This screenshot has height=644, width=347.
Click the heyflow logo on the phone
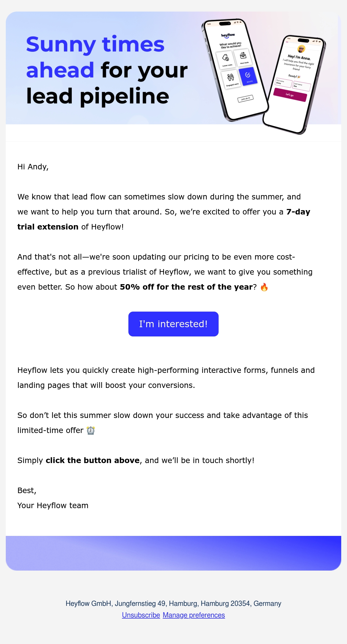[228, 36]
